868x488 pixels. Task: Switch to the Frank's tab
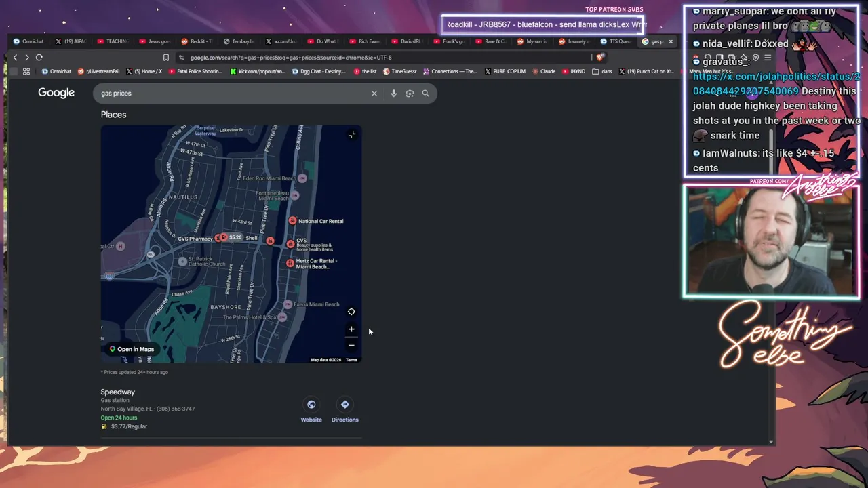pos(449,41)
